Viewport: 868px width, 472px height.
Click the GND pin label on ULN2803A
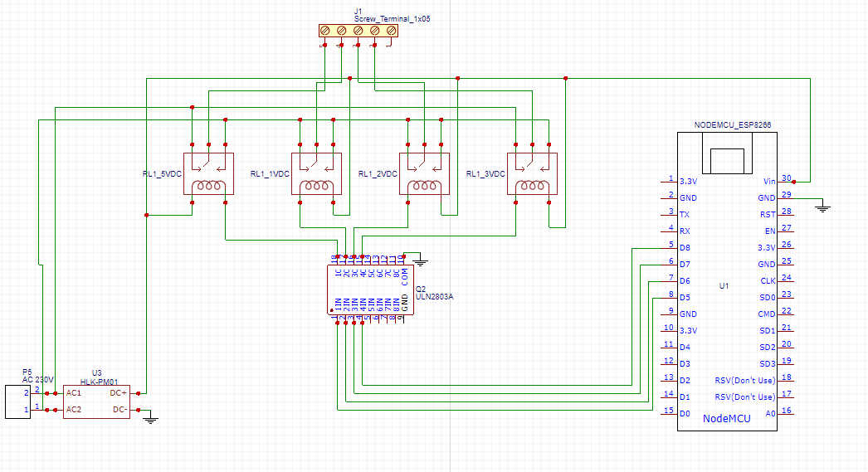click(405, 302)
